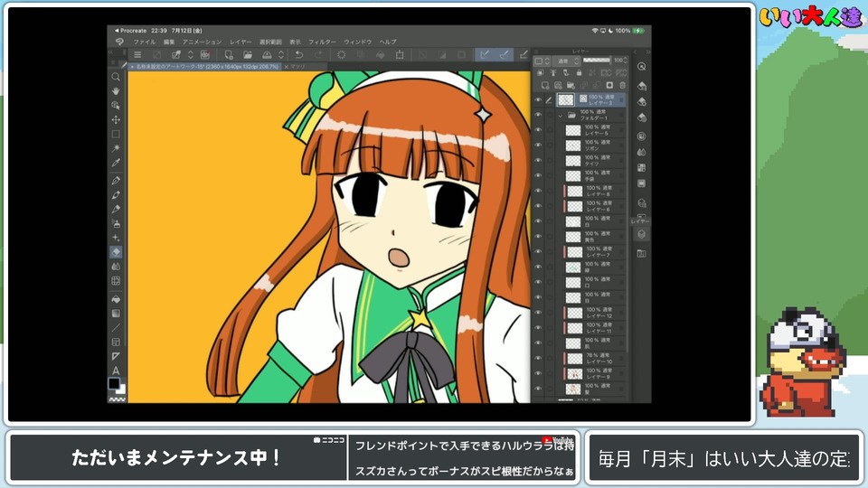Click the new layer folder icon
The width and height of the screenshot is (868, 488).
(x=571, y=85)
